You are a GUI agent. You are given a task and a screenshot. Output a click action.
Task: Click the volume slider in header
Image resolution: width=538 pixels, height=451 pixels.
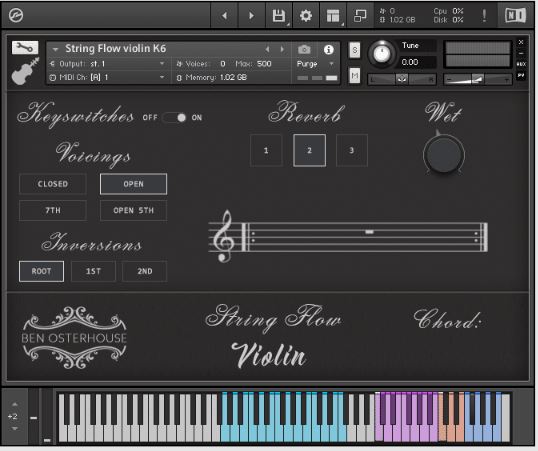point(477,79)
